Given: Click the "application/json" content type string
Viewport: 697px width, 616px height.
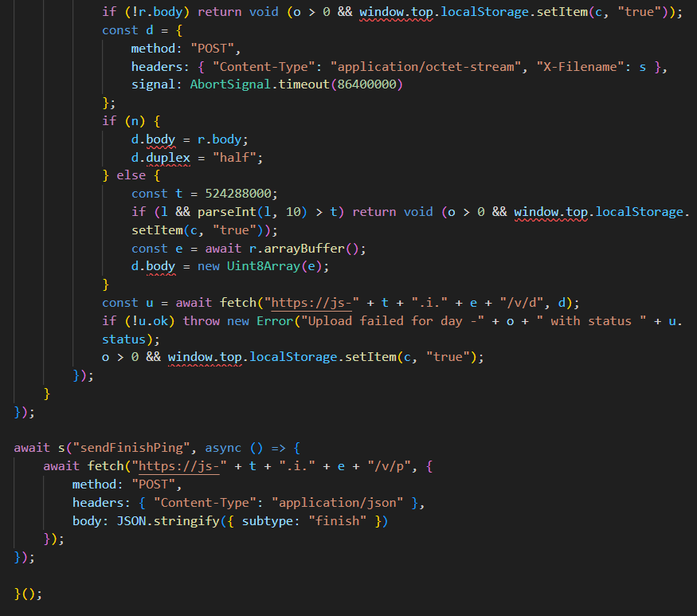Looking at the screenshot, I should click(x=345, y=503).
